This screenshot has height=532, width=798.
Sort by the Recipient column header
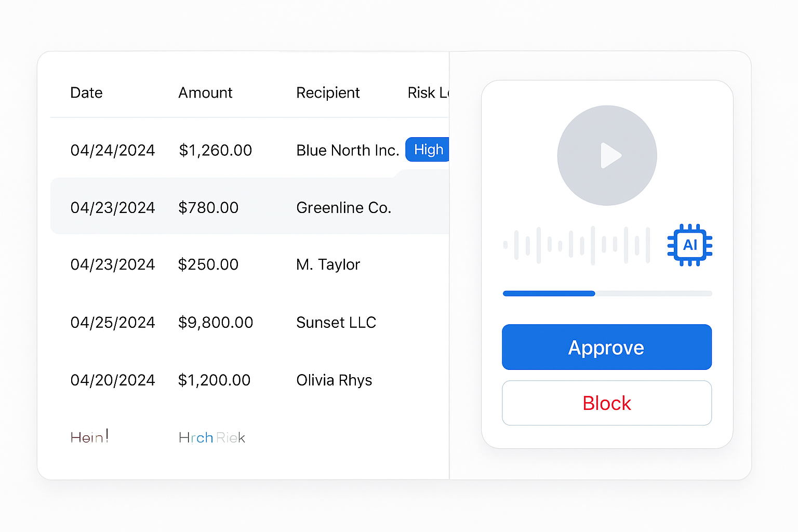pyautogui.click(x=328, y=93)
